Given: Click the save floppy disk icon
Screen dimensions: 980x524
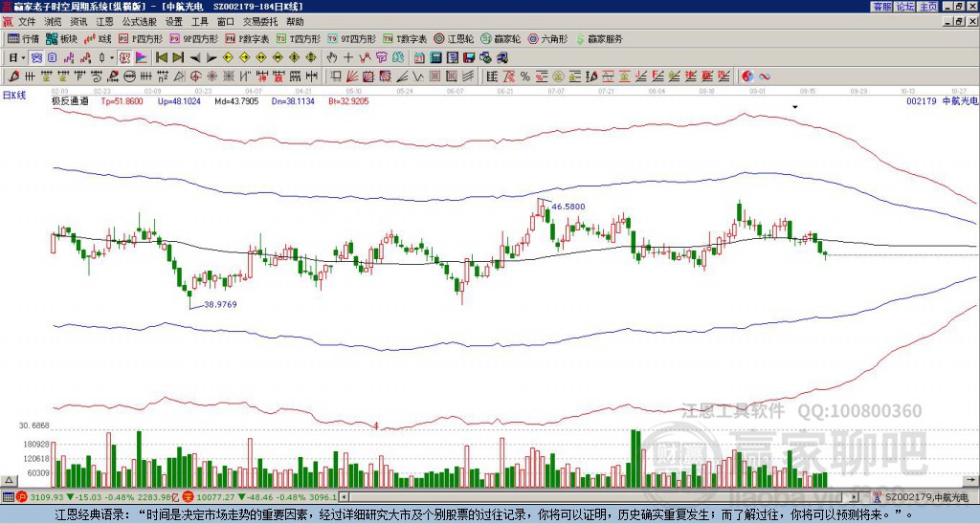Looking at the screenshot, I should click(x=469, y=58).
